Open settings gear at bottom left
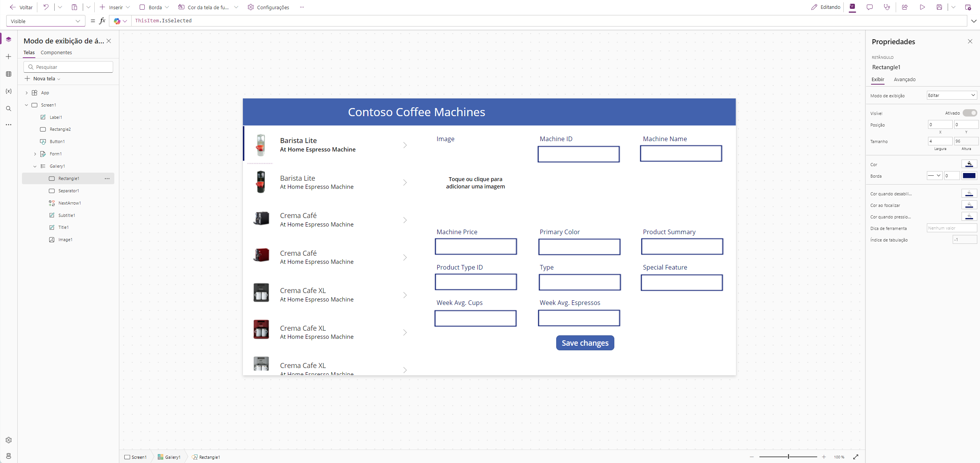The height and width of the screenshot is (463, 980). coord(8,440)
